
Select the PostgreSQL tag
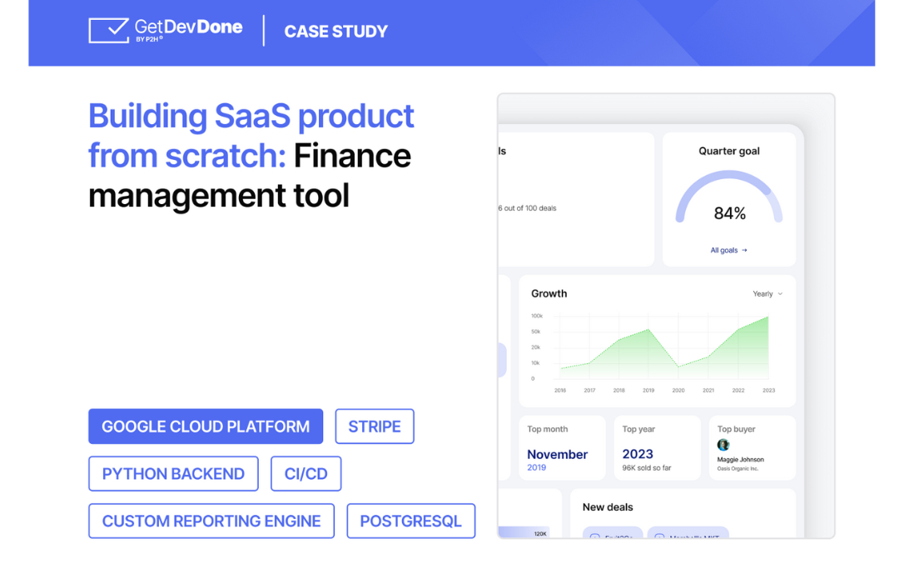click(410, 522)
